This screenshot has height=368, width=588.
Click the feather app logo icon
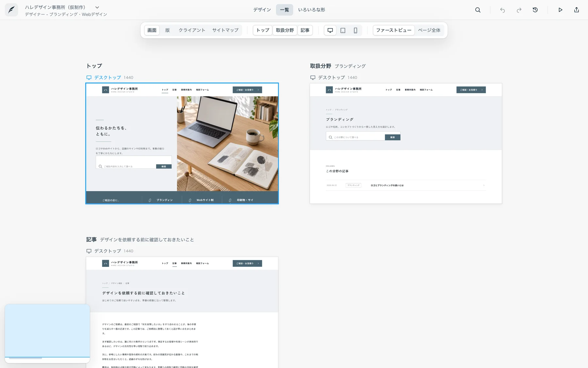tap(11, 10)
